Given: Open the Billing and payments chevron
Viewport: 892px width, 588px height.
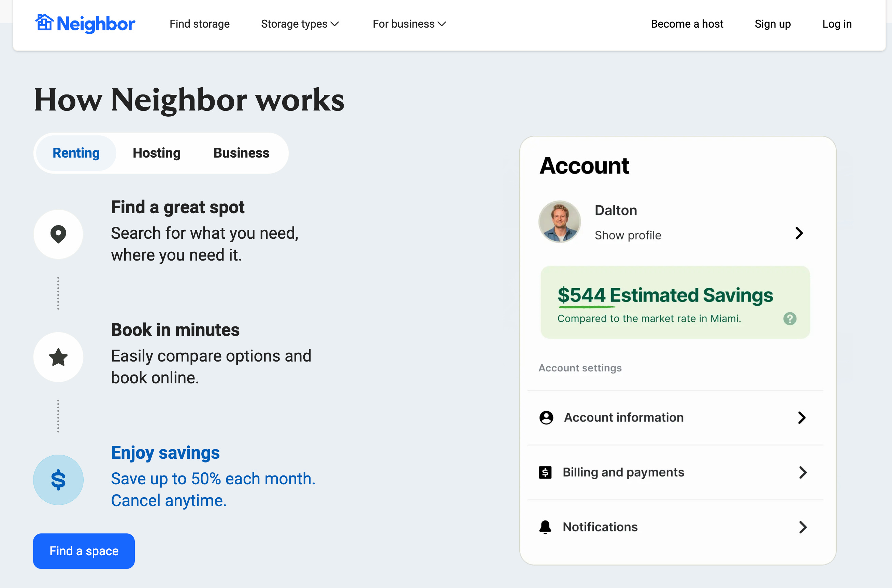Looking at the screenshot, I should 802,472.
